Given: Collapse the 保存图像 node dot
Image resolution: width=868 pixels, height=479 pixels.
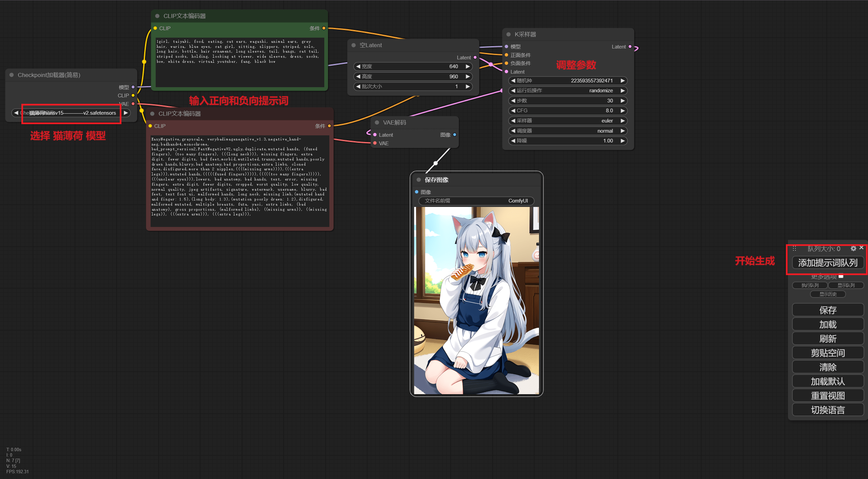Looking at the screenshot, I should 419,180.
